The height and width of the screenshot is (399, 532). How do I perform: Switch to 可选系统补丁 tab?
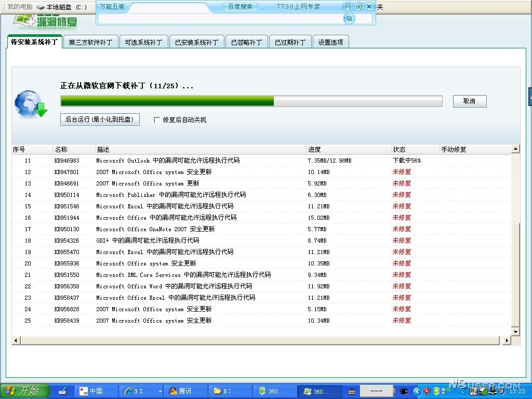coord(144,42)
